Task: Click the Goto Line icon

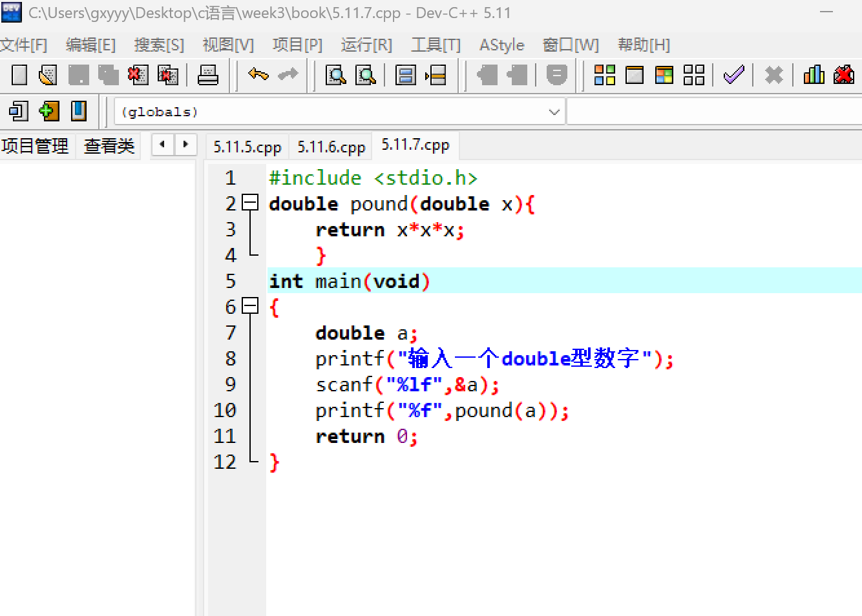Action: (x=436, y=76)
